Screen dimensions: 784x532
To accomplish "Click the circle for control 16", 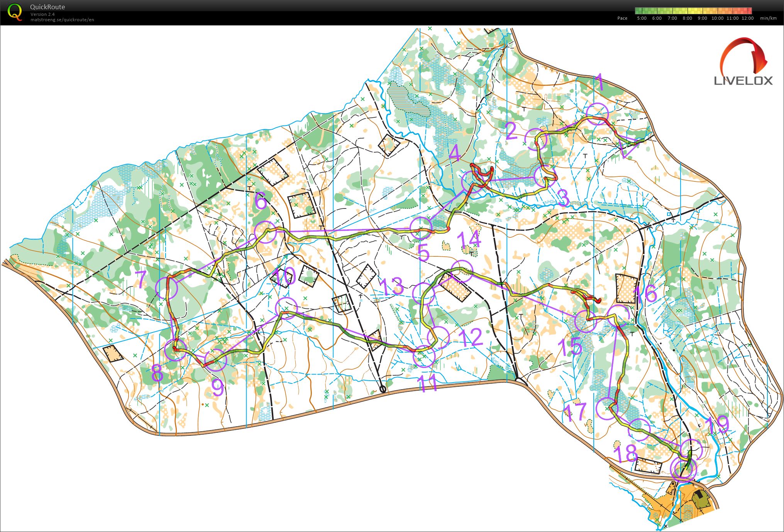I will click(x=618, y=315).
